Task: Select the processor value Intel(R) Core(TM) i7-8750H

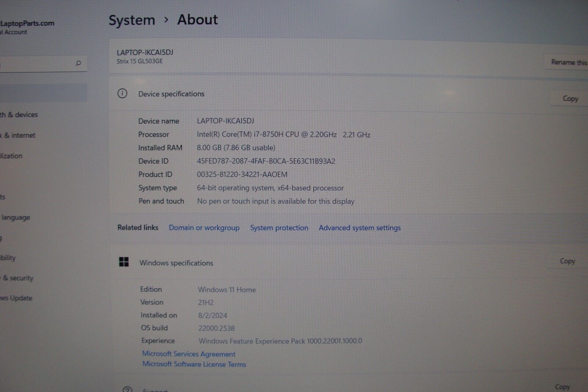Action: [x=283, y=135]
